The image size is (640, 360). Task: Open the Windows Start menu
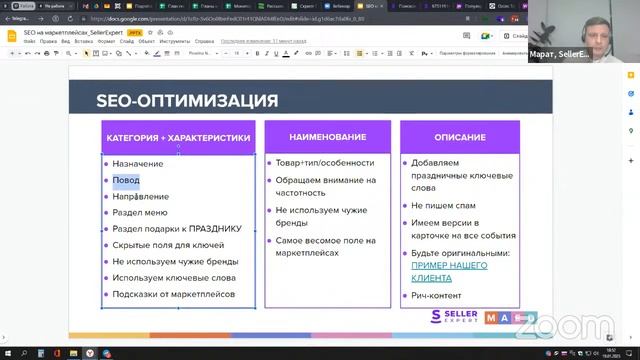point(7,353)
